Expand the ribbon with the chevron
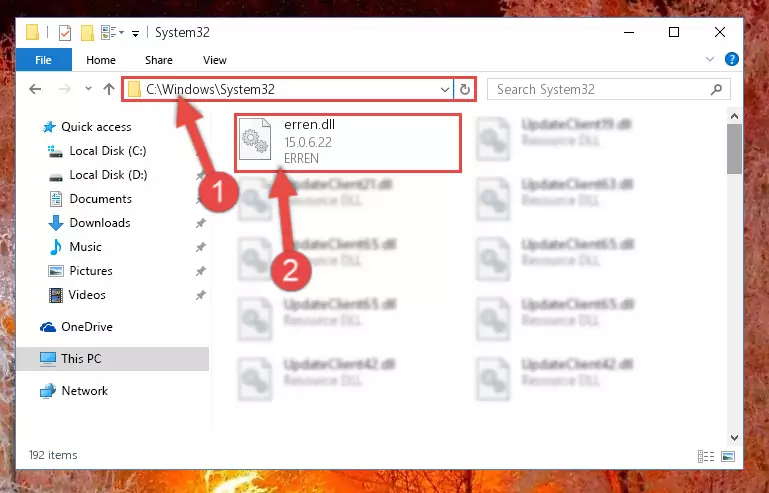 point(710,59)
